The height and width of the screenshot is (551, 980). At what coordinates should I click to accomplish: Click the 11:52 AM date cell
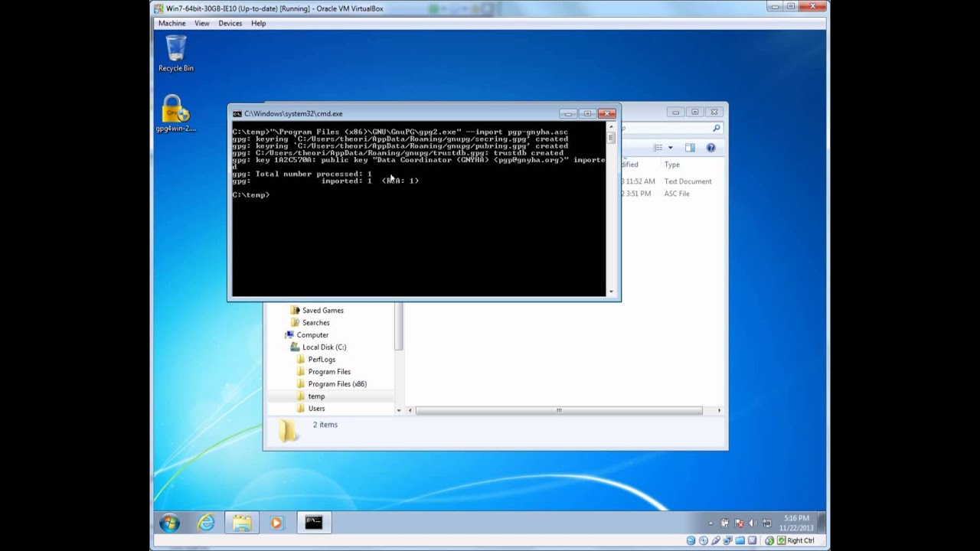639,181
